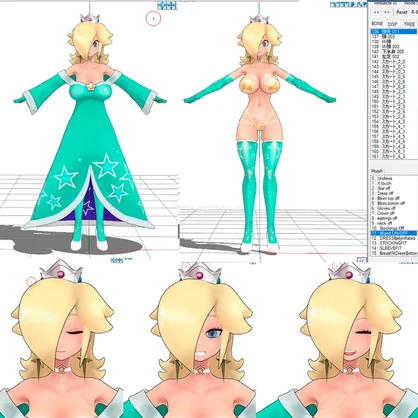
Task: Select bone row 152 in the bone list
Action: coord(394,111)
